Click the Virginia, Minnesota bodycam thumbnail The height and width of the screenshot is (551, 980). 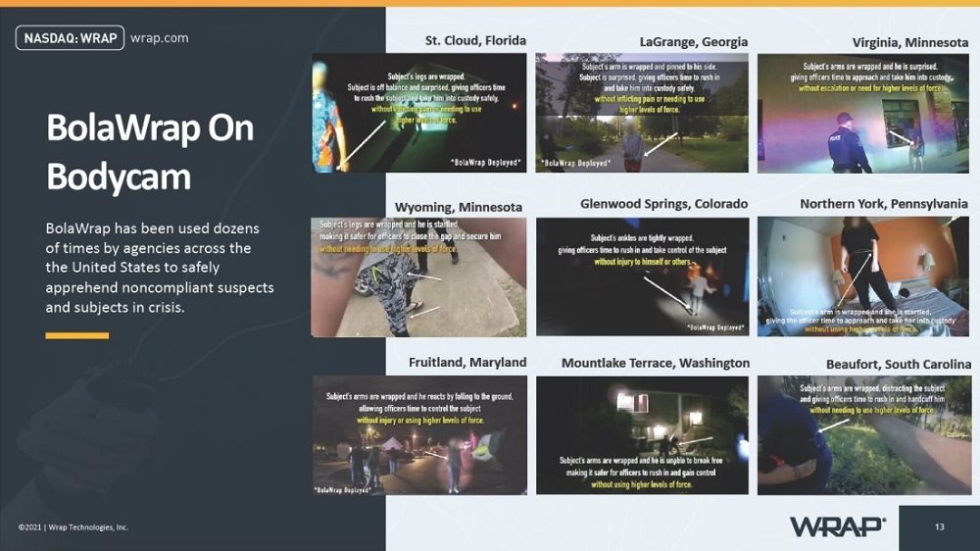click(863, 114)
